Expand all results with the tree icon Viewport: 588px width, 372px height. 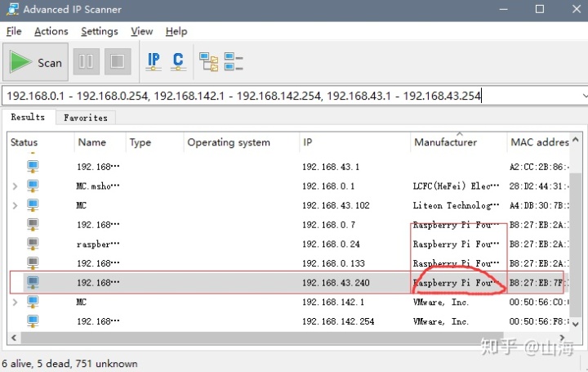coord(208,61)
